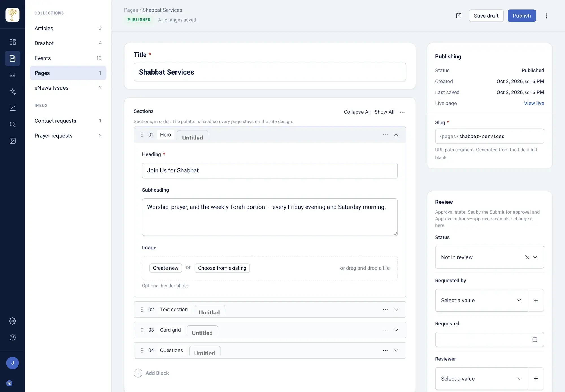The width and height of the screenshot is (565, 392).
Task: Collapse the Hero block chevron
Action: (x=396, y=135)
